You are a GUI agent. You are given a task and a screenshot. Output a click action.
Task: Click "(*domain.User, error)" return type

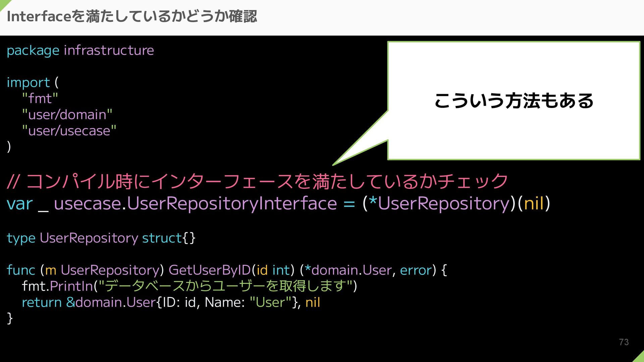368,270
